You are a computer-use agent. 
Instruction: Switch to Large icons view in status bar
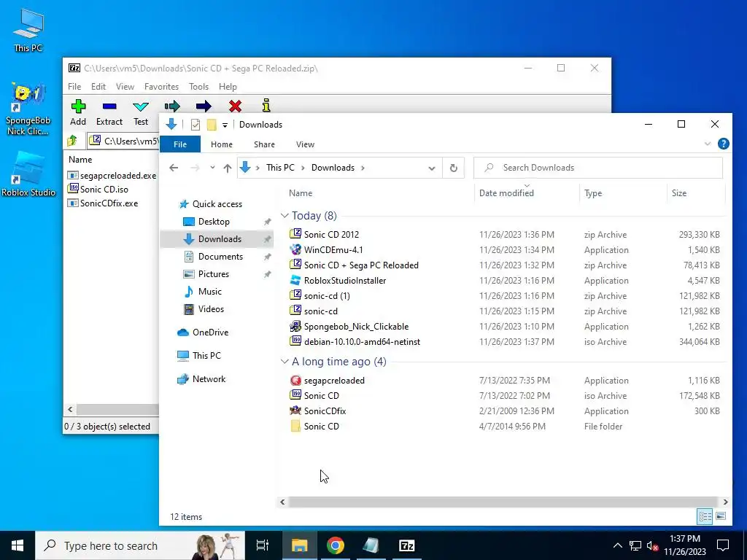coord(721,516)
